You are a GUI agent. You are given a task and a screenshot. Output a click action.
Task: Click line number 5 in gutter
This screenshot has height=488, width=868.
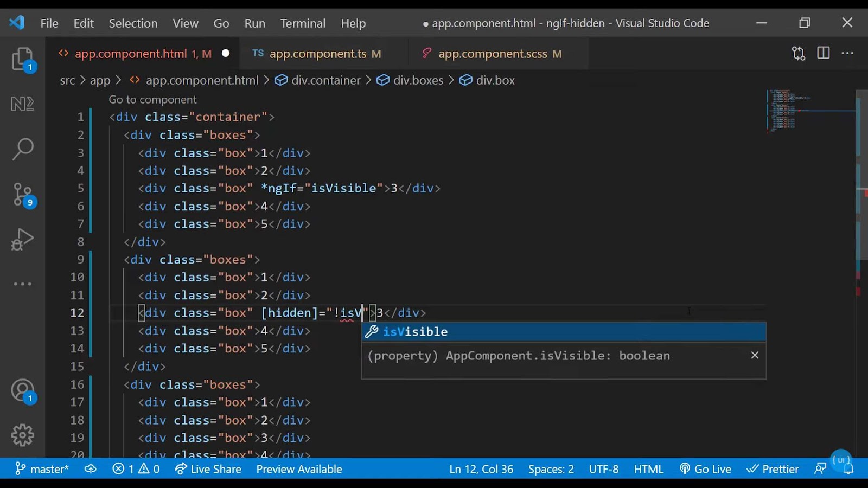tap(80, 188)
